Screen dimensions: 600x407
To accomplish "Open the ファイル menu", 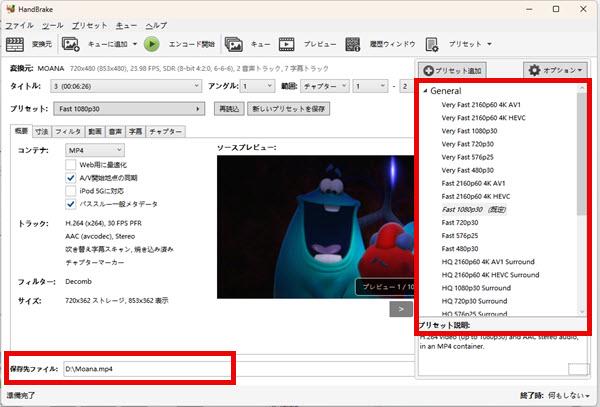I will (x=19, y=23).
